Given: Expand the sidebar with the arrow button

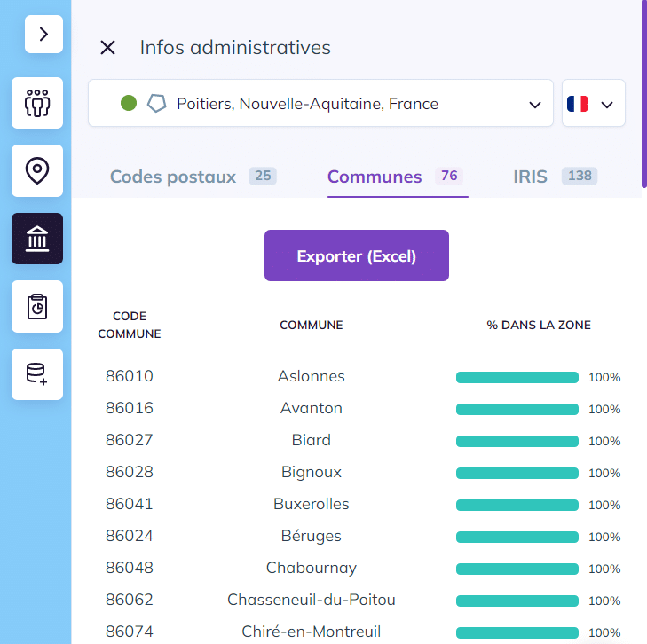Looking at the screenshot, I should (43, 35).
